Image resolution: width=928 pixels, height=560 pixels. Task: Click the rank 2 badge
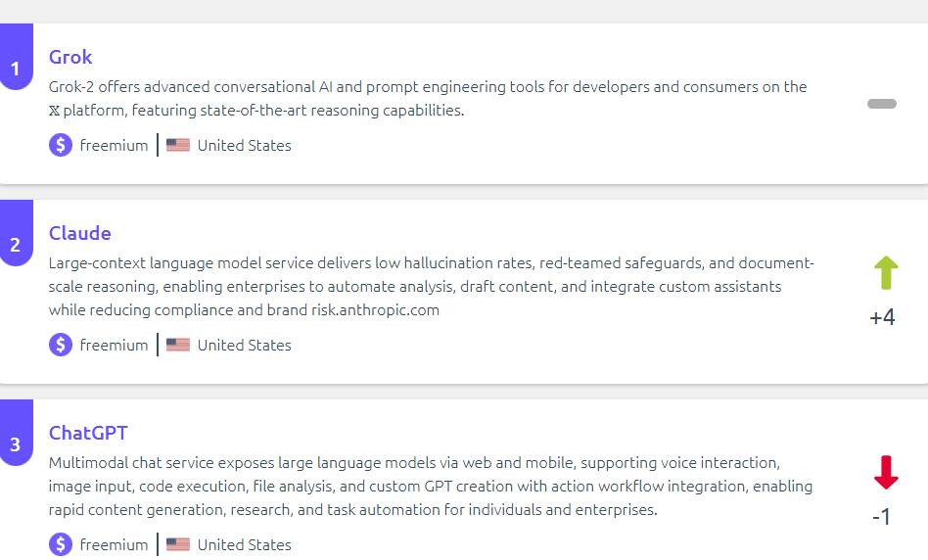[16, 245]
